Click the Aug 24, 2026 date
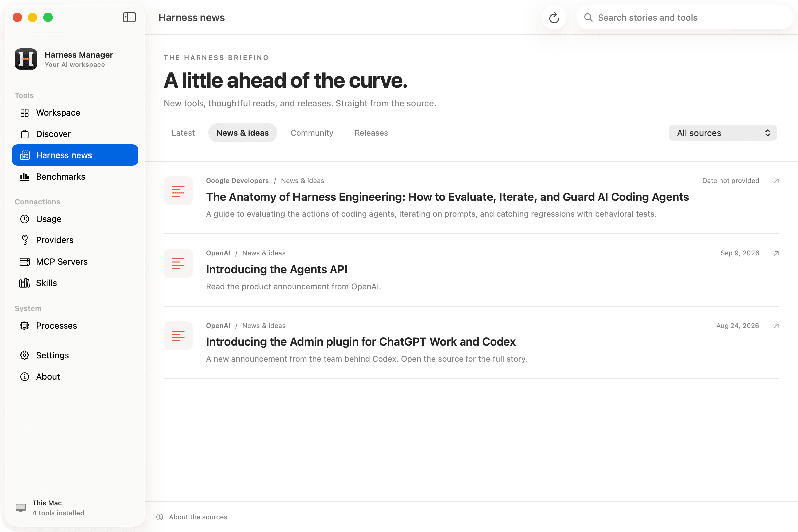 (737, 326)
